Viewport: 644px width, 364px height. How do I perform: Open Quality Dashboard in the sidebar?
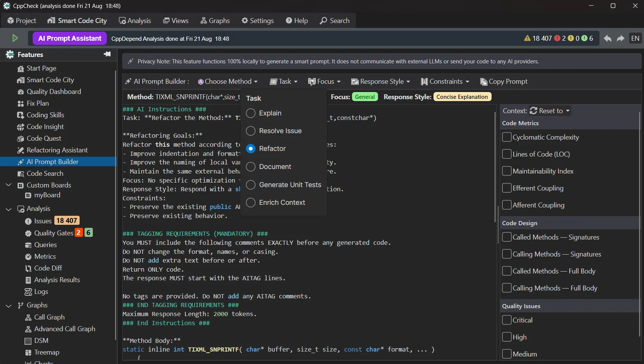tap(49, 92)
